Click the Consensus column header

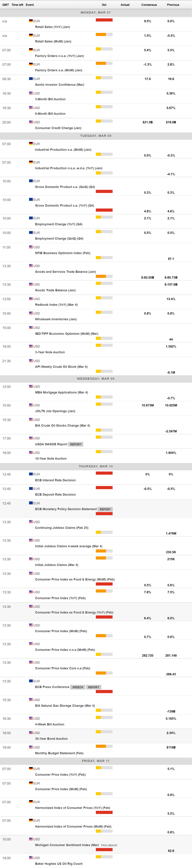coord(149,5)
